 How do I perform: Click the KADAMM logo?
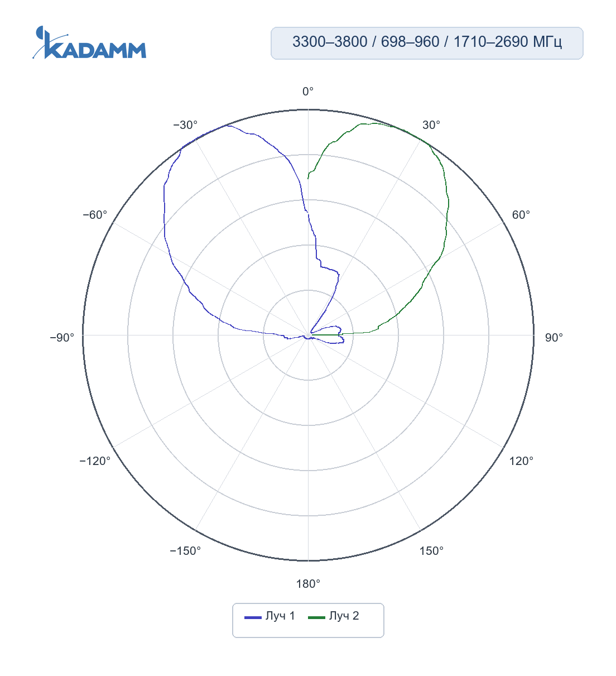tap(89, 42)
